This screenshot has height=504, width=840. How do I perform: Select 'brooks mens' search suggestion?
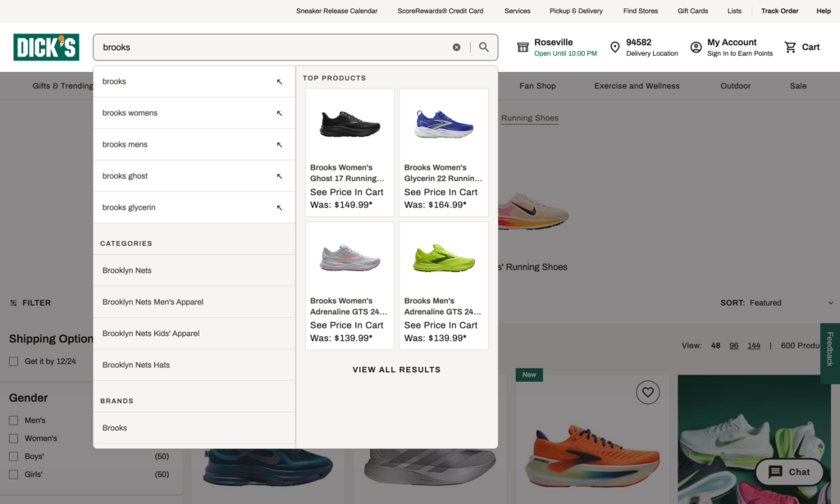(194, 144)
